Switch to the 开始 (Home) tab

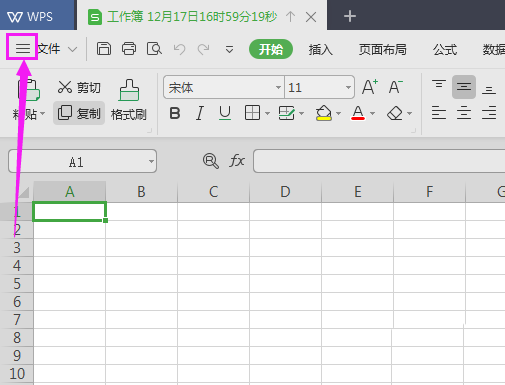click(271, 49)
